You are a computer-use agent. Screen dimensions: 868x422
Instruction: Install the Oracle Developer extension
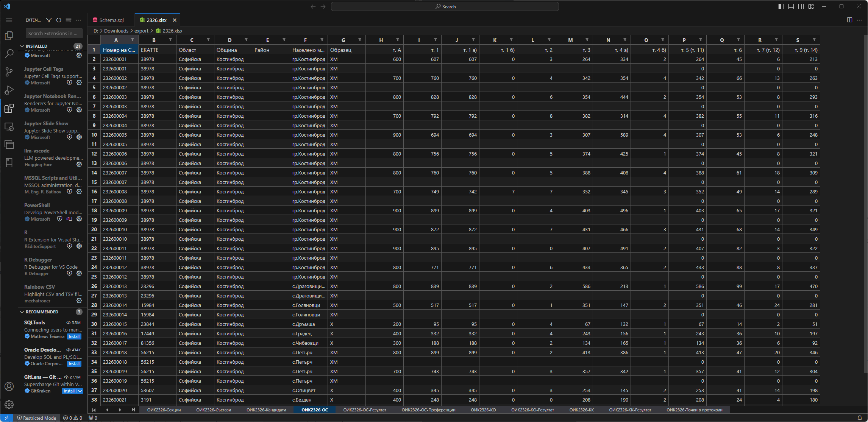pyautogui.click(x=74, y=364)
